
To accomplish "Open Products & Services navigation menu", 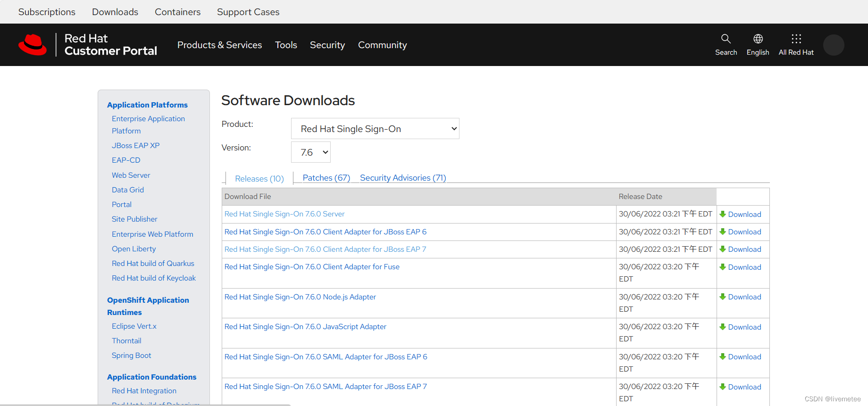I will [x=219, y=45].
